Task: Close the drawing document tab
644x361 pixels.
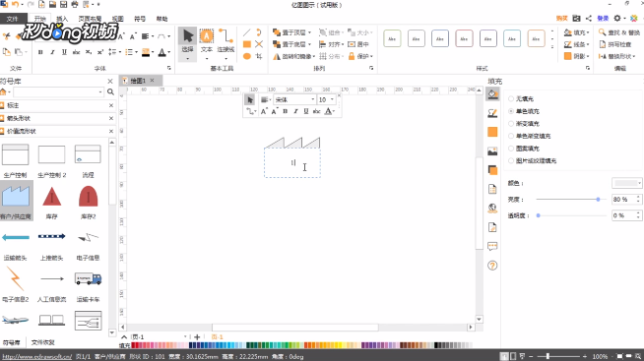Action: (x=152, y=80)
